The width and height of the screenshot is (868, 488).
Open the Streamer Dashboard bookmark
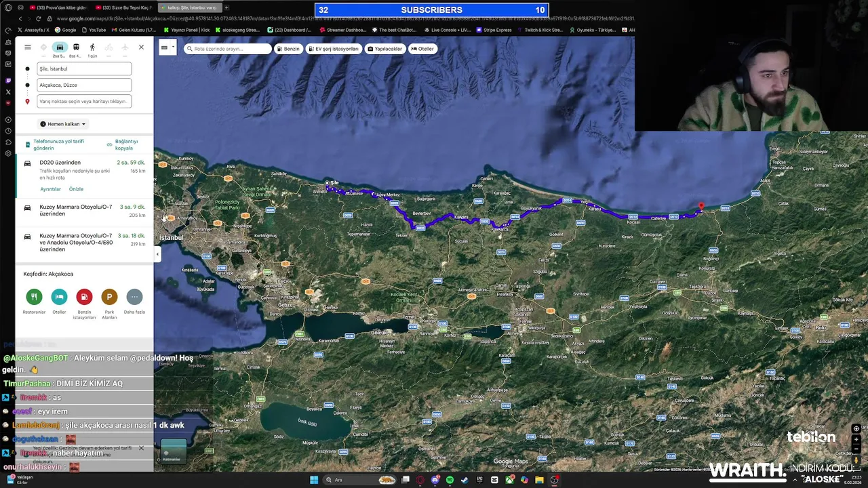coord(342,30)
